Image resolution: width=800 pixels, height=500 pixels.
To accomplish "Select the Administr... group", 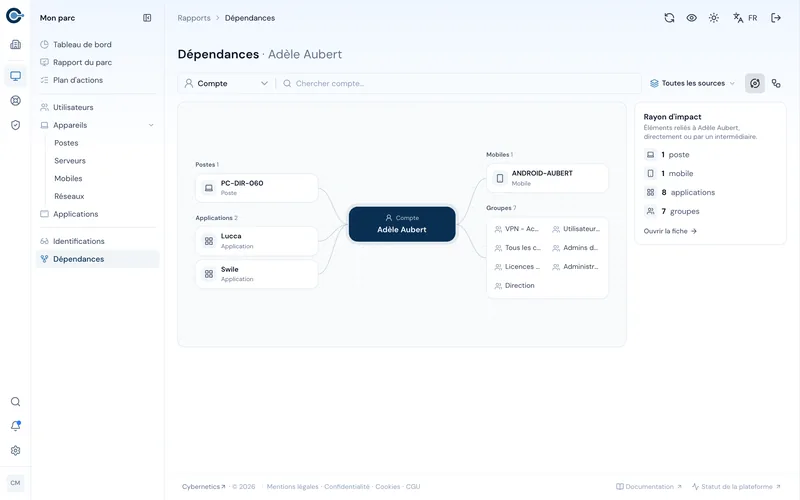I will point(576,267).
